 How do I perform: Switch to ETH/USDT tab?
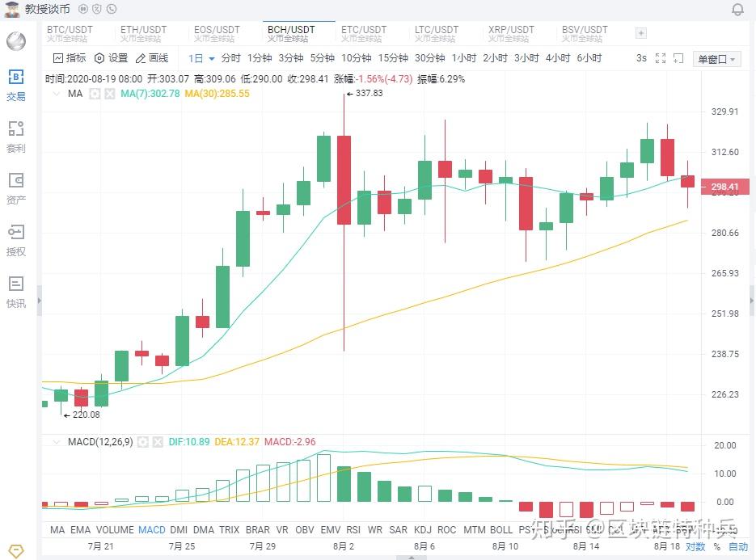[x=143, y=34]
